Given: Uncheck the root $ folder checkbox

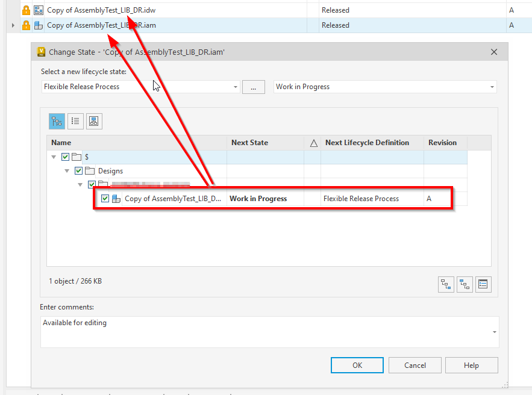Looking at the screenshot, I should click(x=64, y=156).
